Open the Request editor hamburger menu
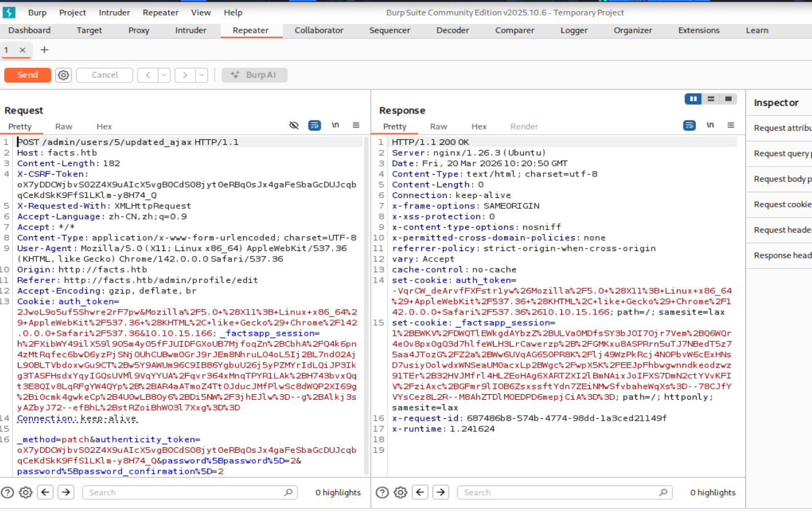Screen dimensions: 812x512 356,125
